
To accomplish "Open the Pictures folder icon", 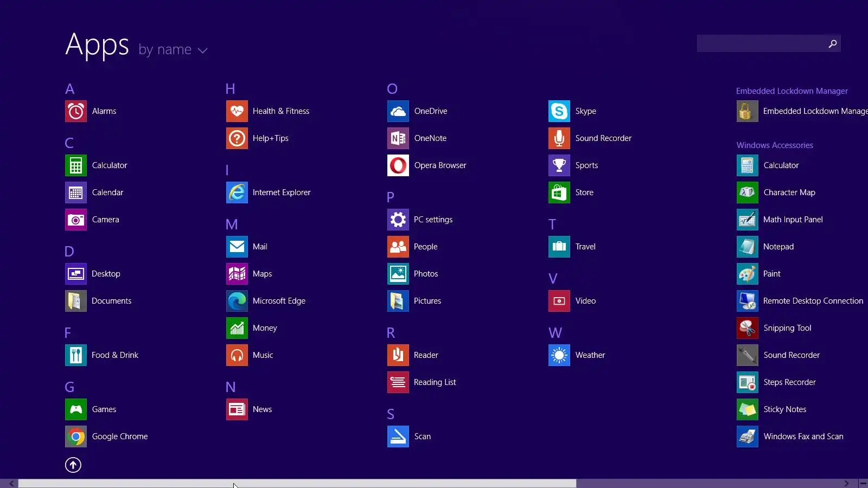I will tap(398, 301).
